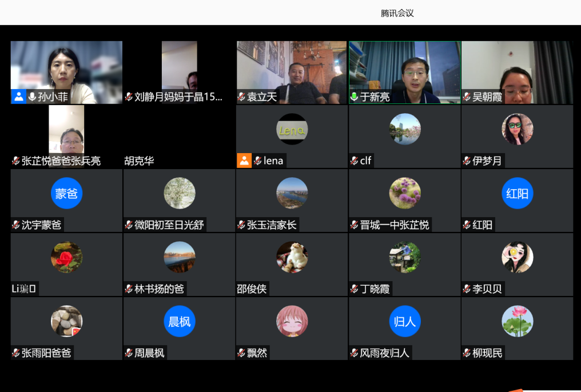The height and width of the screenshot is (392, 581).
Task: Click 张玉洁家长's muted microphone icon
Action: [241, 225]
